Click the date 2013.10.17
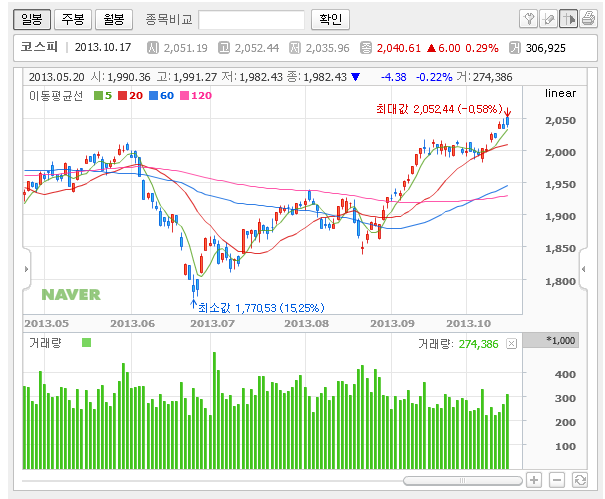The image size is (605, 499). (103, 47)
